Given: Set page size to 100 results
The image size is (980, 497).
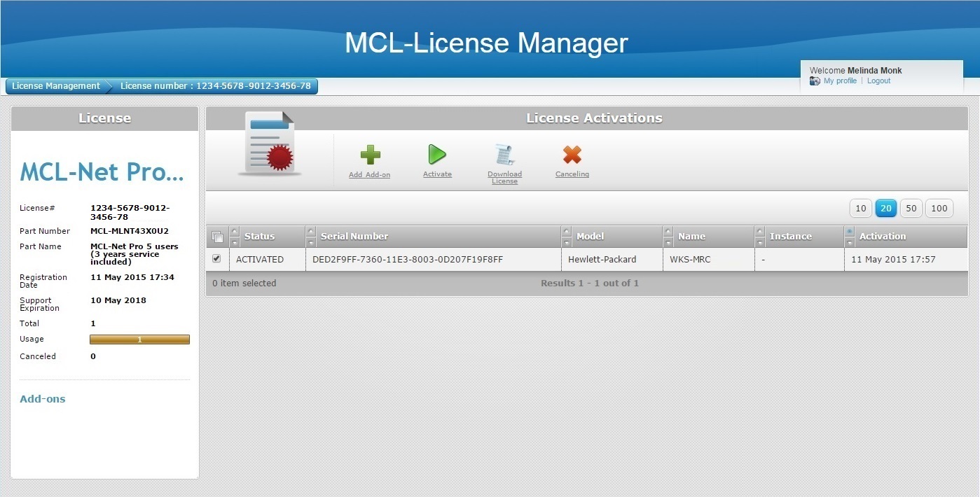Looking at the screenshot, I should tap(939, 208).
